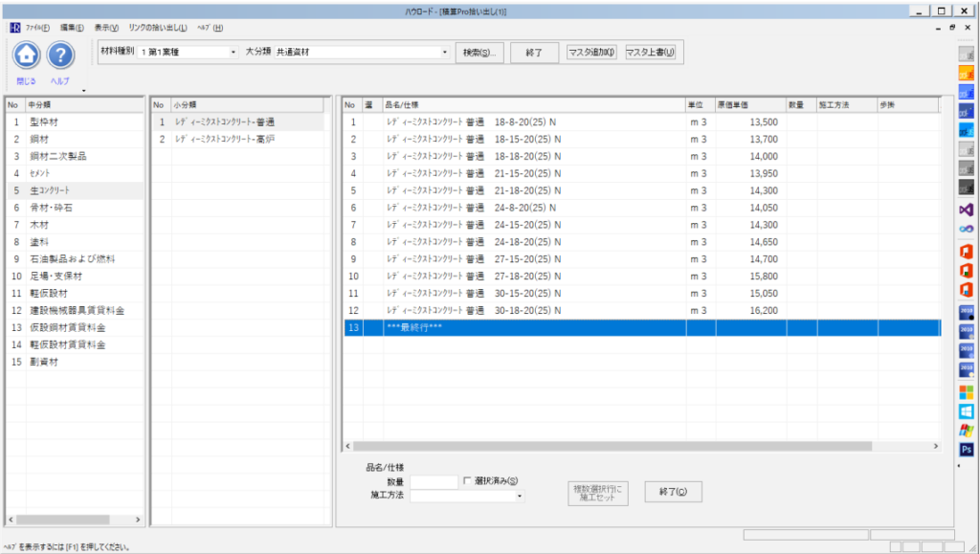Open the 編集 menu
This screenshot has width=980, height=554.
click(72, 28)
